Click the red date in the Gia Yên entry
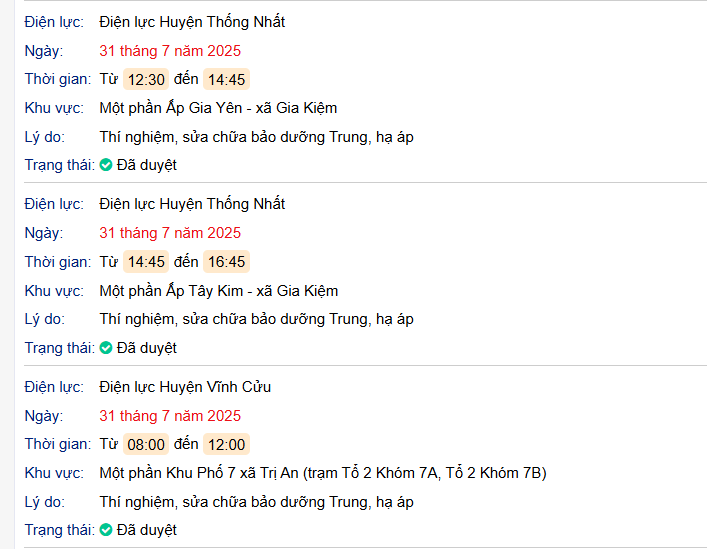 (x=170, y=51)
